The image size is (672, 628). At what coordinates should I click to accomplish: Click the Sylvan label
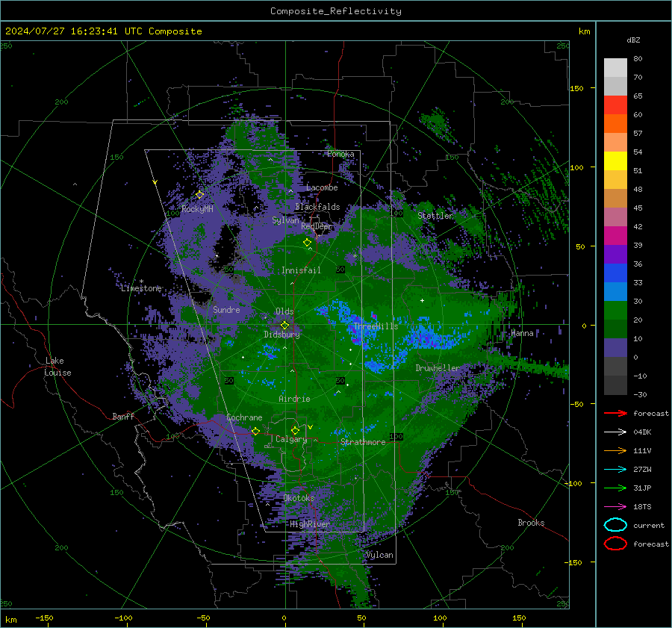285,220
